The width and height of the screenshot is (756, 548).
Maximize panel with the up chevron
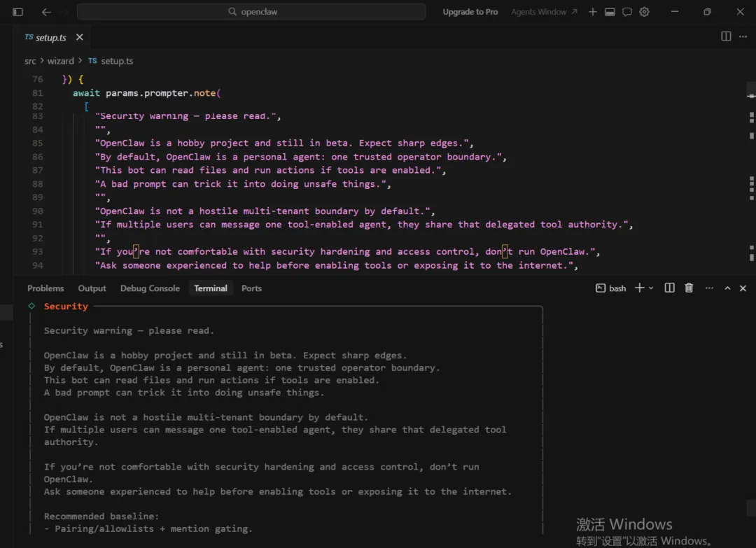click(x=727, y=288)
